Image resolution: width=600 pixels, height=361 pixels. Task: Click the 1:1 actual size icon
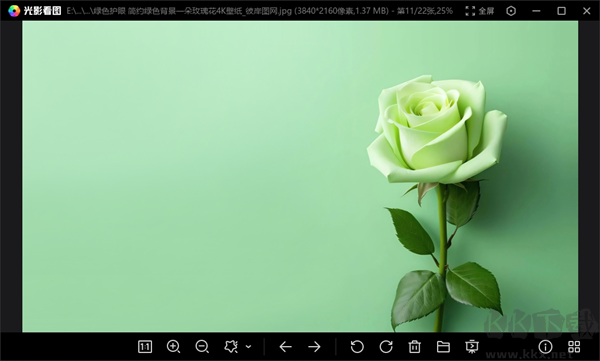point(145,347)
